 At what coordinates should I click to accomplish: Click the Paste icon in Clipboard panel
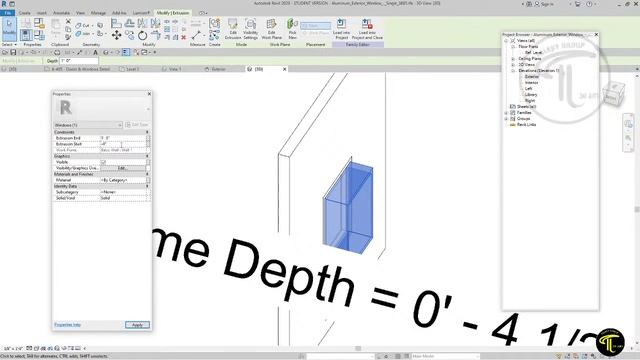click(56, 27)
